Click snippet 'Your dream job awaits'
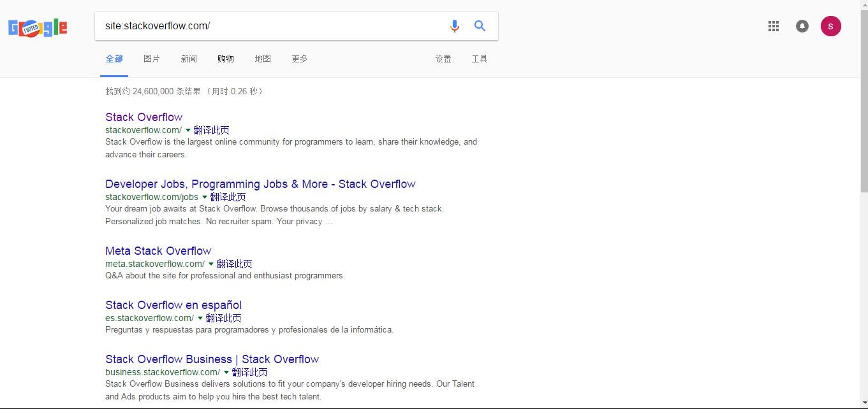The width and height of the screenshot is (868, 409). [274, 215]
